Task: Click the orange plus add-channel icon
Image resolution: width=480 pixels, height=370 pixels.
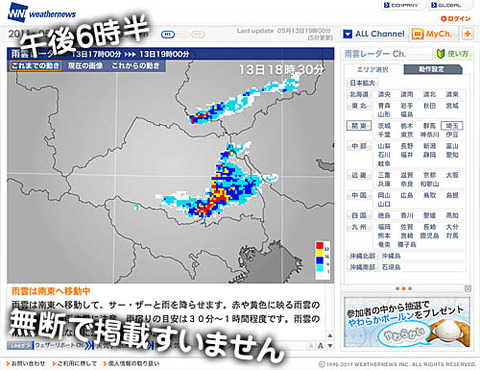Action: 468,34
